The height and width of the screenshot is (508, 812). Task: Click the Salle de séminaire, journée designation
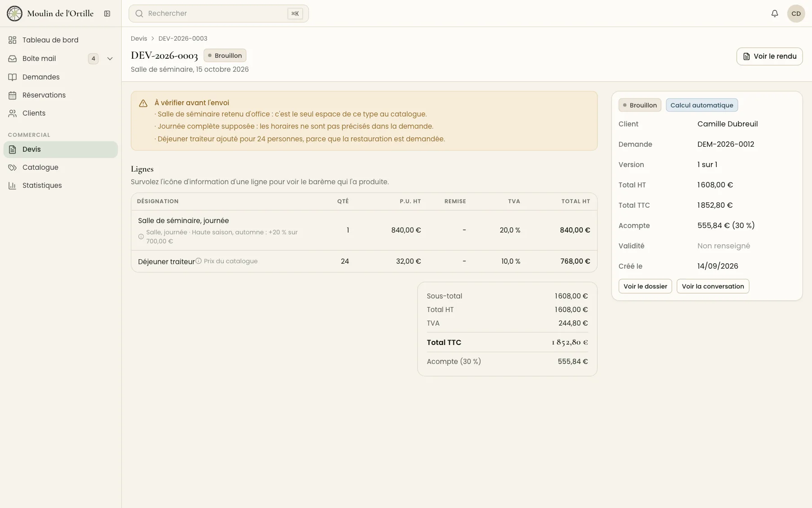(184, 221)
